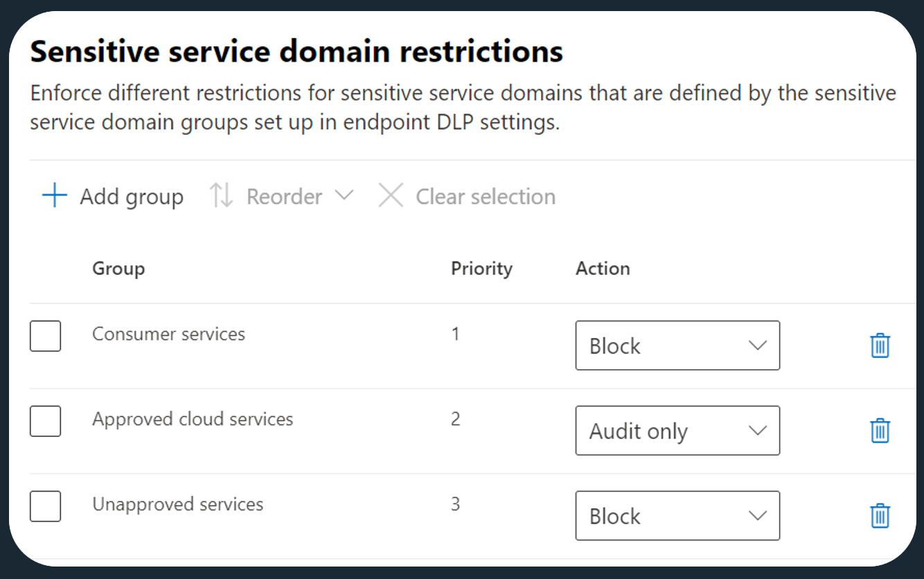Open the Block action dropdown for Consumer services
The image size is (924, 579).
coord(677,346)
